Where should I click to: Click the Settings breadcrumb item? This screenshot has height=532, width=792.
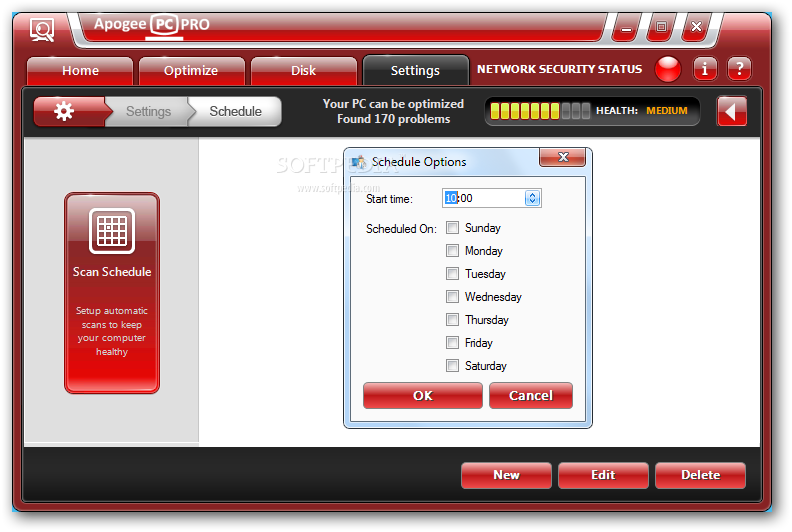[148, 111]
